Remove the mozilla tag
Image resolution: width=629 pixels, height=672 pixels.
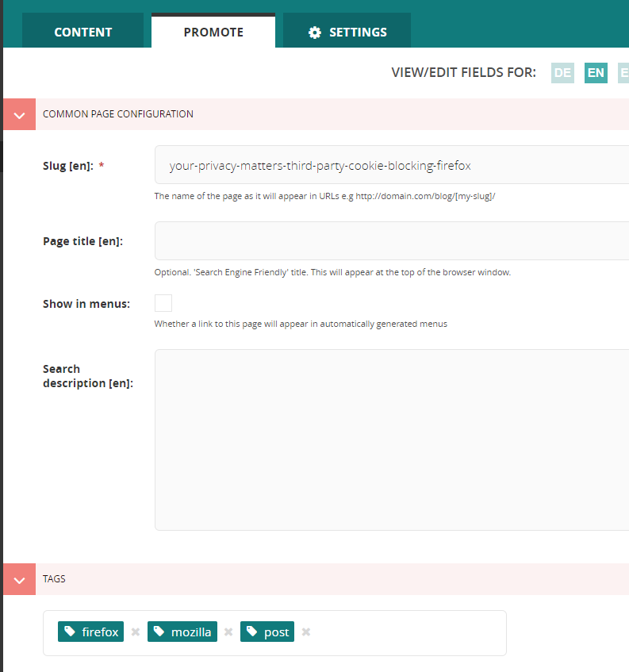pyautogui.click(x=228, y=632)
